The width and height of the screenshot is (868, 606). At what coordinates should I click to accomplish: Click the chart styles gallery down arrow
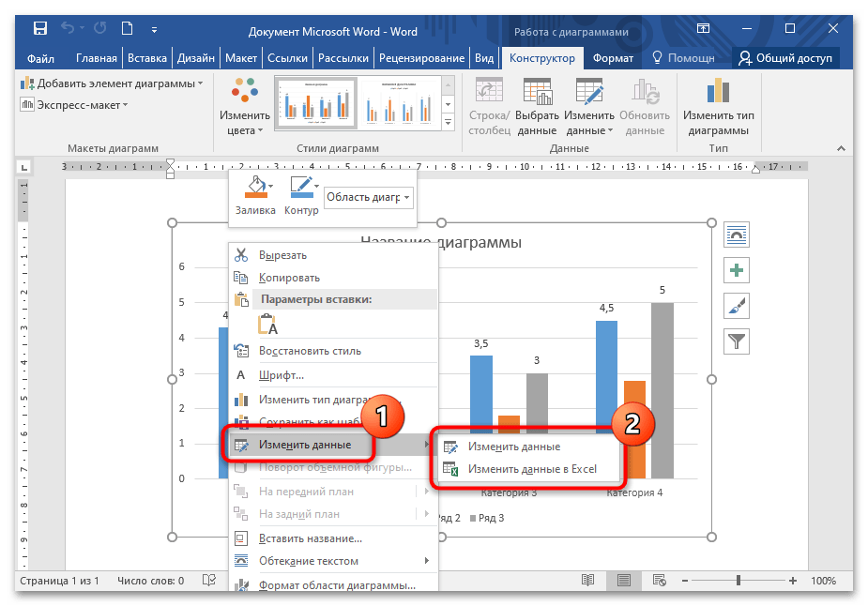tap(449, 104)
